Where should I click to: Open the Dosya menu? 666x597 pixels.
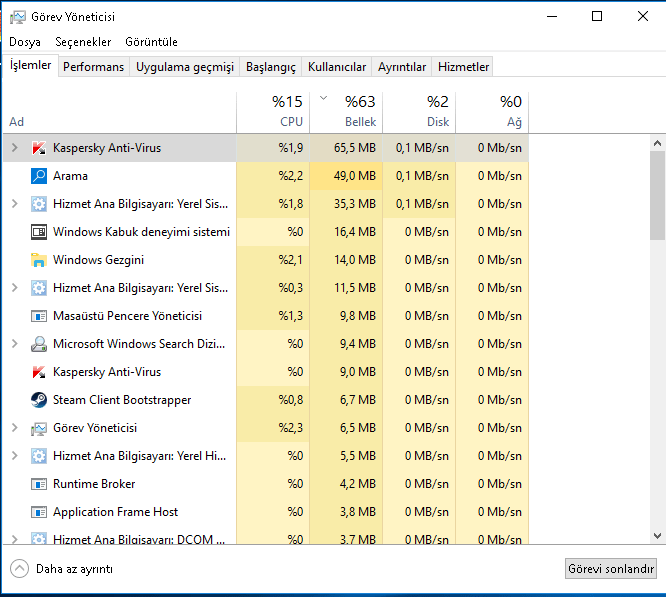(25, 42)
